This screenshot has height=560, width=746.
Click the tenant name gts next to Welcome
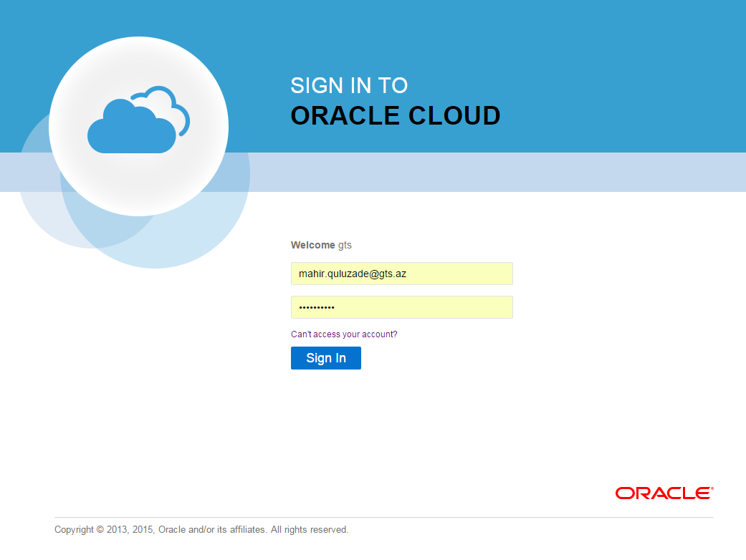tap(345, 245)
